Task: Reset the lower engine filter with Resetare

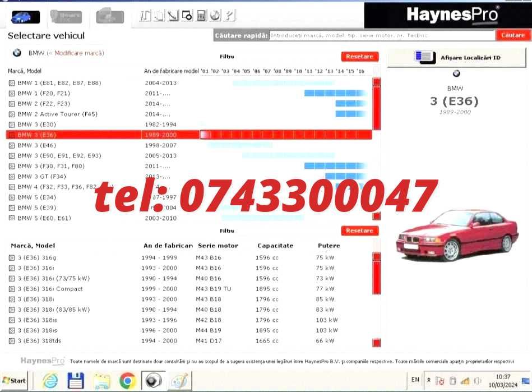Action: 360,231
